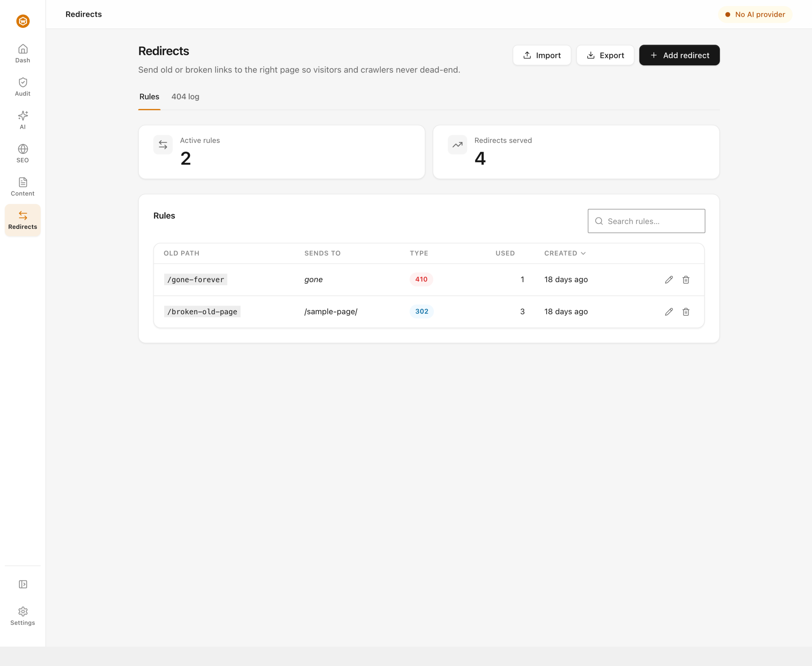
Task: Select the Redirects sidebar item
Action: (23, 220)
